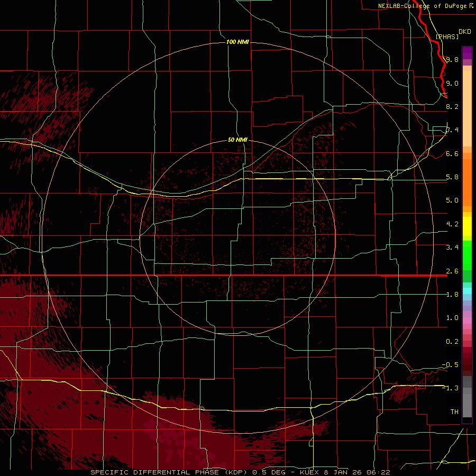This screenshot has height=476, width=476.
Task: Click the 5.0 legend value
Action: tap(452, 200)
